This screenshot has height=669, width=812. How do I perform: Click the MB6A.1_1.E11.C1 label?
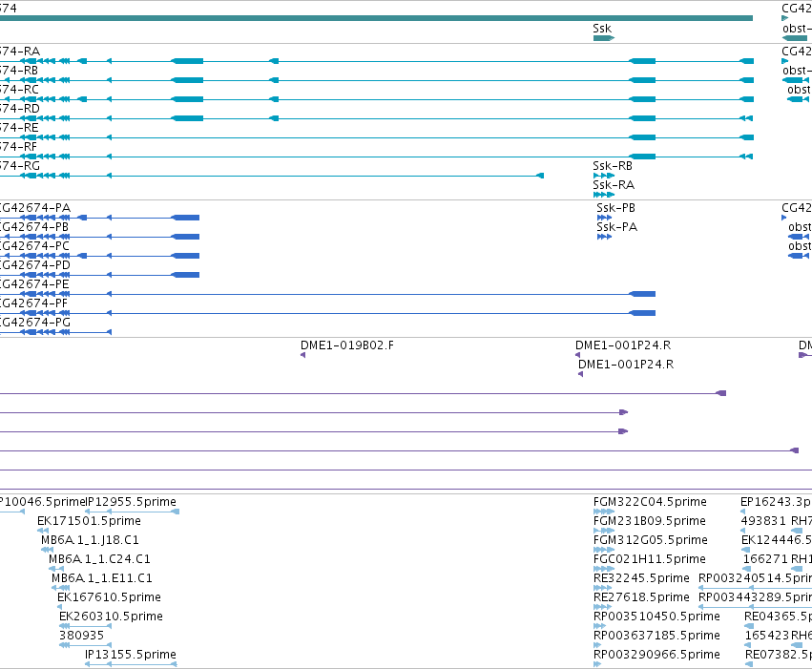102,578
